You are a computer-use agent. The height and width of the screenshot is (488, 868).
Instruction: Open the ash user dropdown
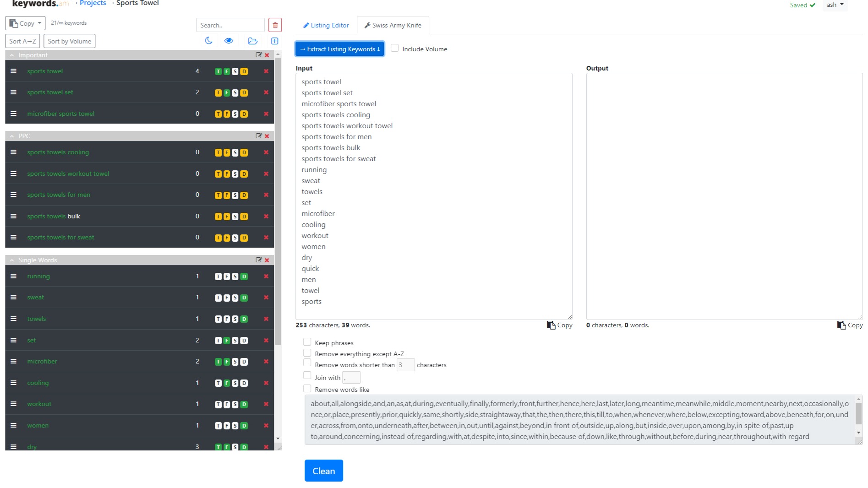pos(835,5)
